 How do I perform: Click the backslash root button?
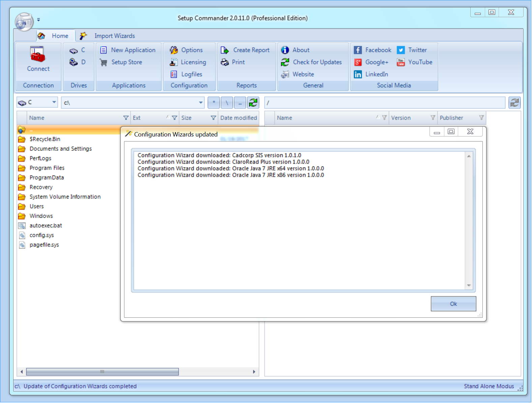(227, 103)
